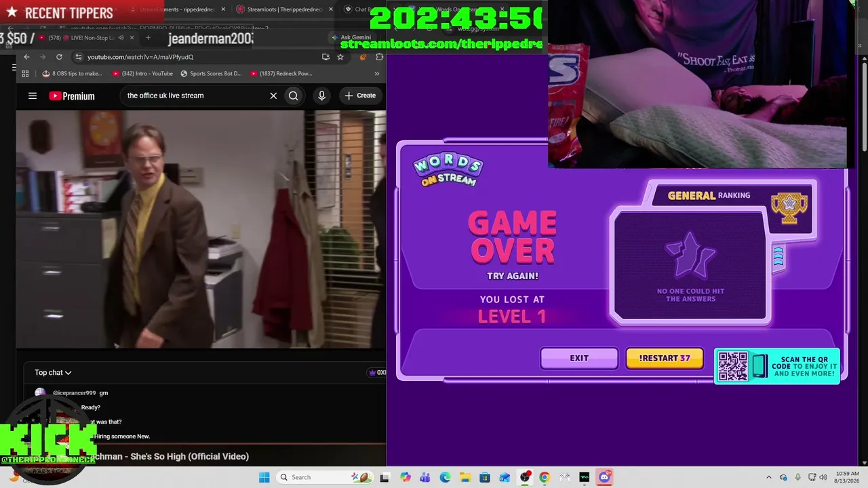Click the GENERAL ranking tab header
Viewport: 868px width, 488px height.
tap(709, 195)
